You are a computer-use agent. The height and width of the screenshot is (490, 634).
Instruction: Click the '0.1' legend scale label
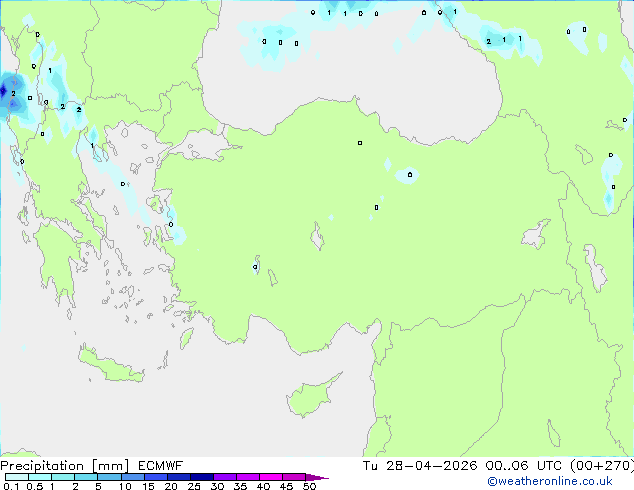[x=11, y=486]
